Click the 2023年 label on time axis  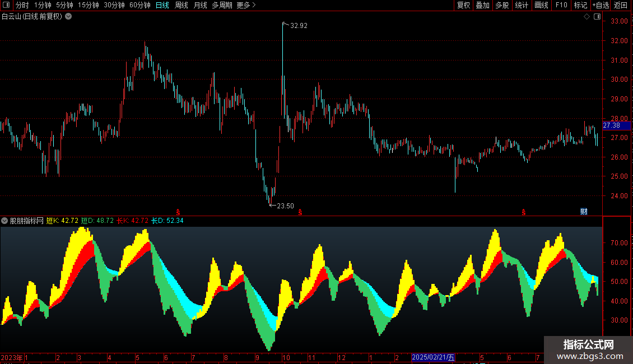[x=12, y=357]
